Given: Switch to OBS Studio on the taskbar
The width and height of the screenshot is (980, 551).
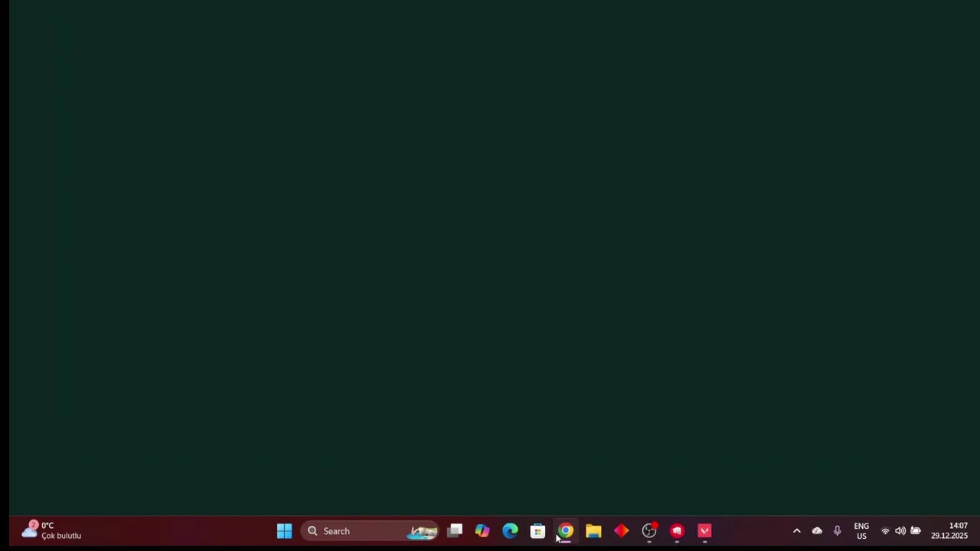Looking at the screenshot, I should coord(649,531).
